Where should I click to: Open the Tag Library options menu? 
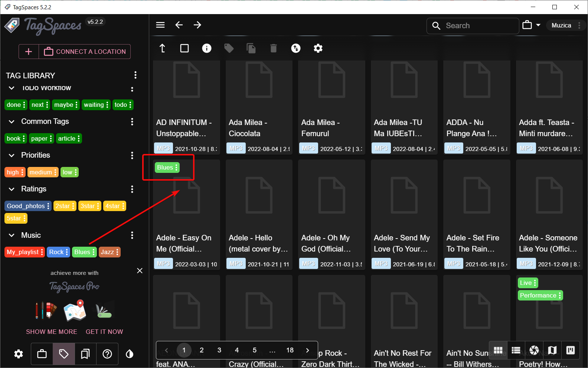[135, 75]
